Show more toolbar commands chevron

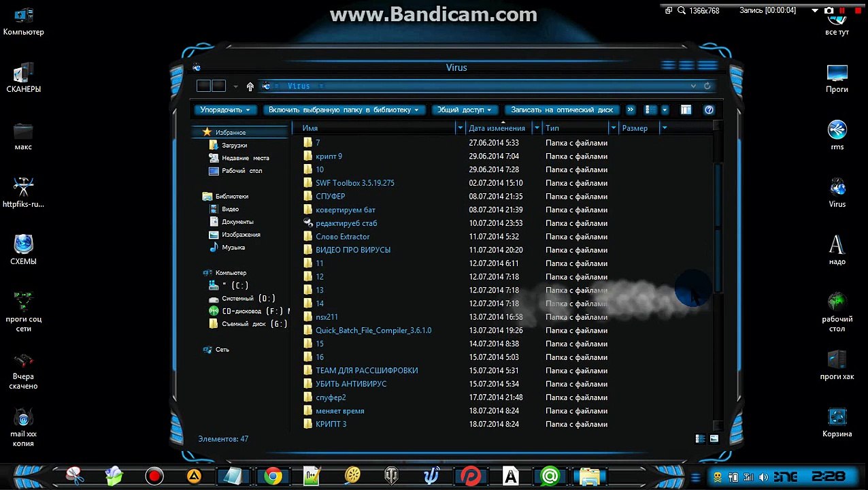(x=631, y=110)
